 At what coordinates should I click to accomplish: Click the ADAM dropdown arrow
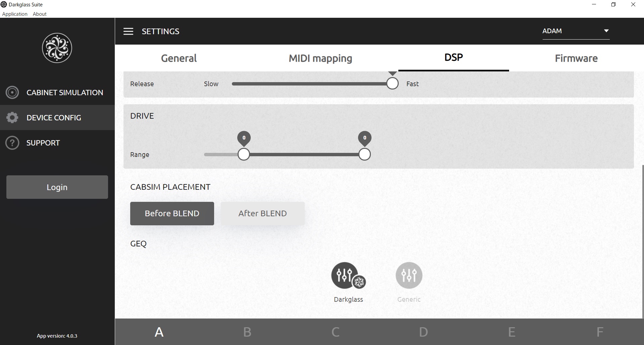[606, 31]
